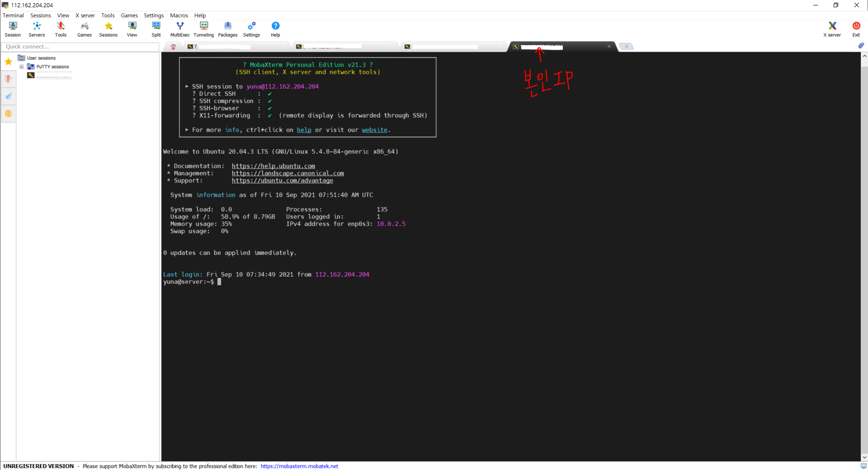Click the '0 updates can be applied' line
Image resolution: width=868 pixels, height=470 pixels.
point(230,253)
